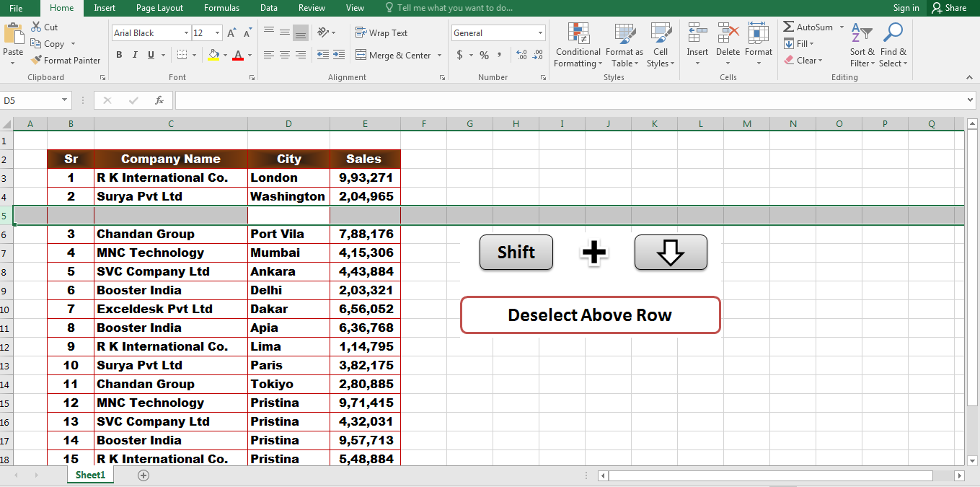Apply bold formatting from the Font group
This screenshot has height=487, width=980.
119,55
